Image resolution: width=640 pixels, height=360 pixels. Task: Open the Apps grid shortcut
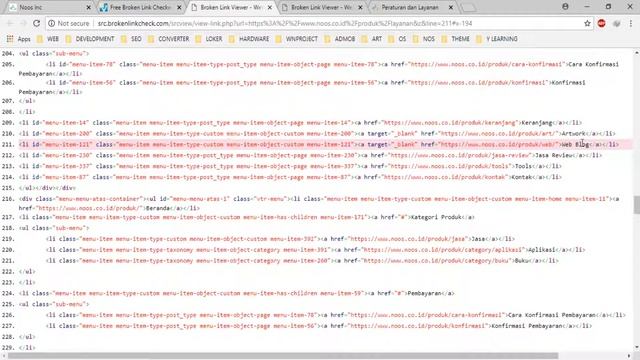tap(18, 39)
